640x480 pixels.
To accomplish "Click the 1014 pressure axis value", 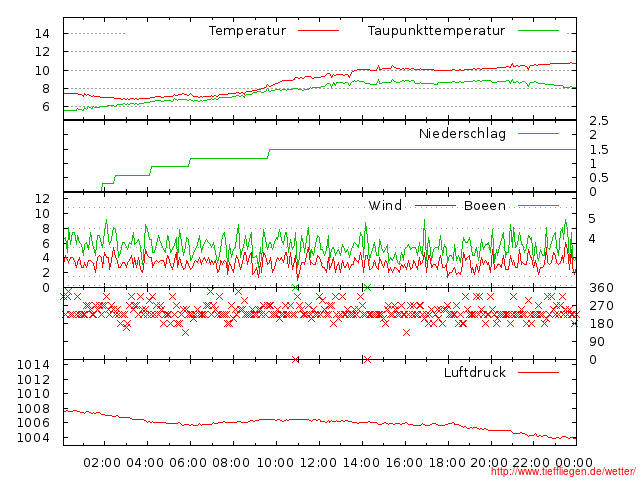I will [33, 364].
